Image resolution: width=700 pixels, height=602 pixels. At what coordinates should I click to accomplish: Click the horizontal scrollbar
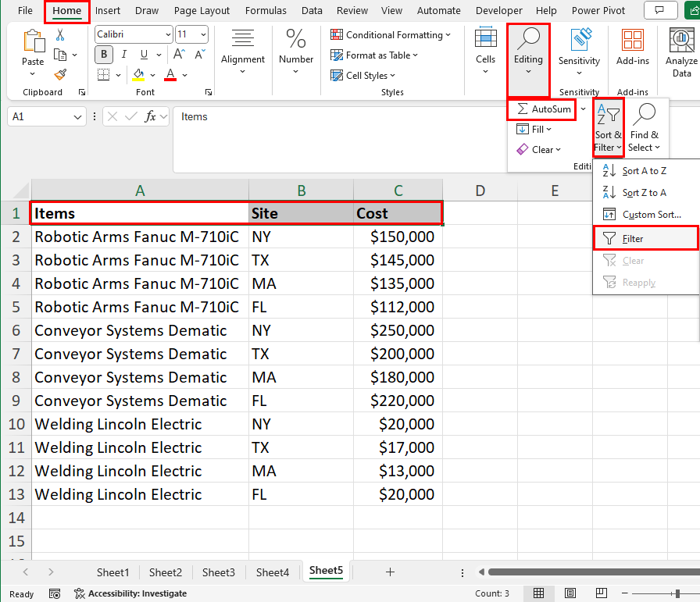click(x=593, y=572)
